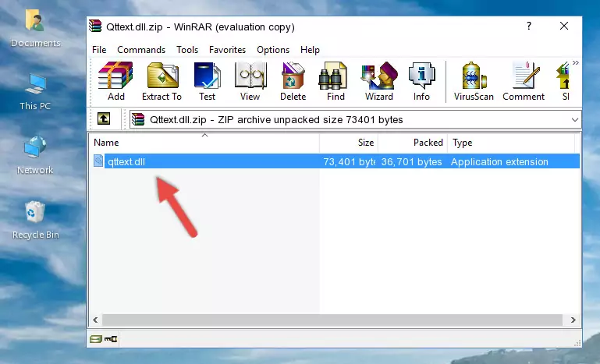Viewport: 600px width, 364px height.
Task: Start VirusScan on the archive
Action: pyautogui.click(x=474, y=81)
